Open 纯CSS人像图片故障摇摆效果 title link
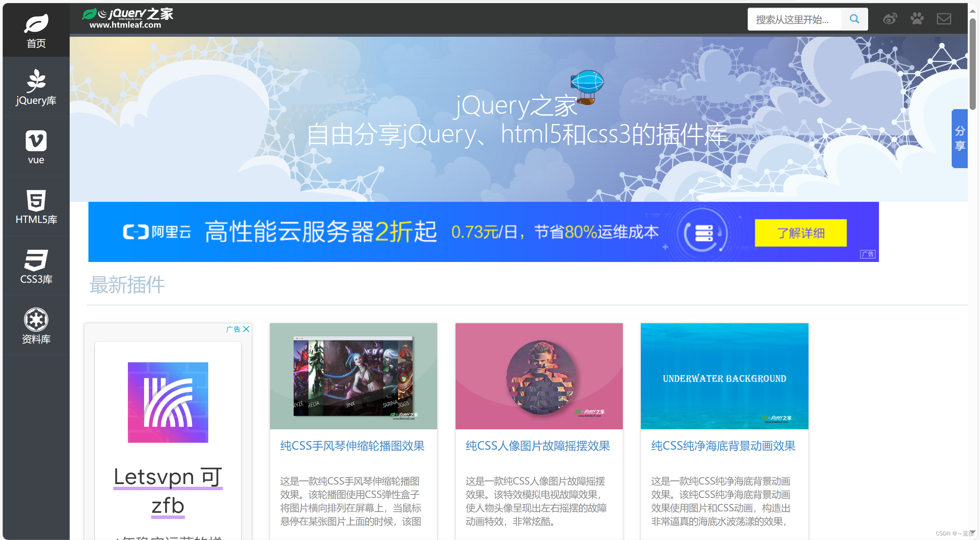Screen dimensions: 980x540 coord(538,446)
